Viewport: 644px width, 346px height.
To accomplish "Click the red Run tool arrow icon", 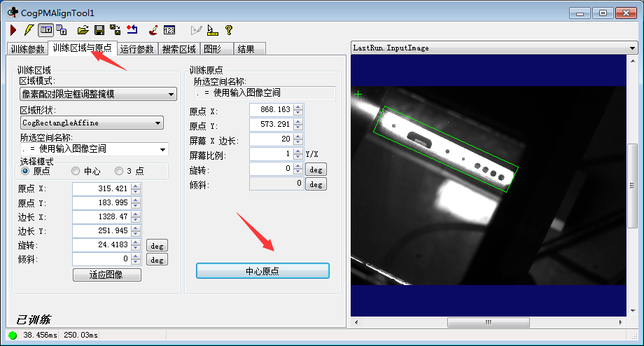I will point(13,30).
